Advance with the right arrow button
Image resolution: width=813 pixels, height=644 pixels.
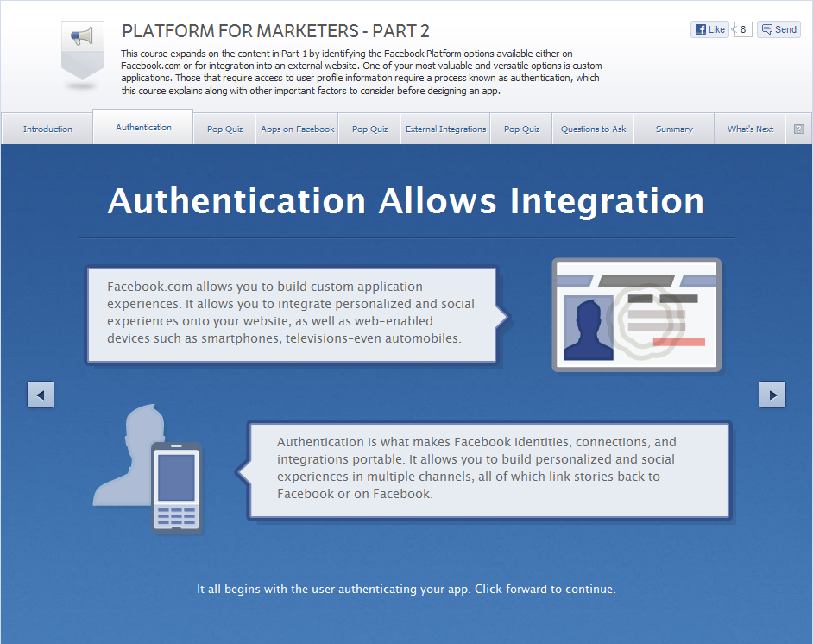tap(772, 395)
